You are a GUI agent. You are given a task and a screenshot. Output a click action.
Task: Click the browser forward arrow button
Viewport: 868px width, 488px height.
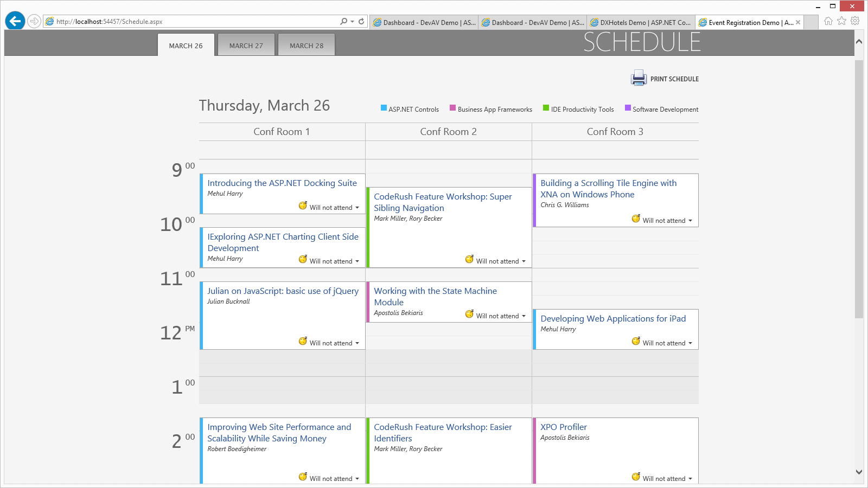[x=34, y=21]
